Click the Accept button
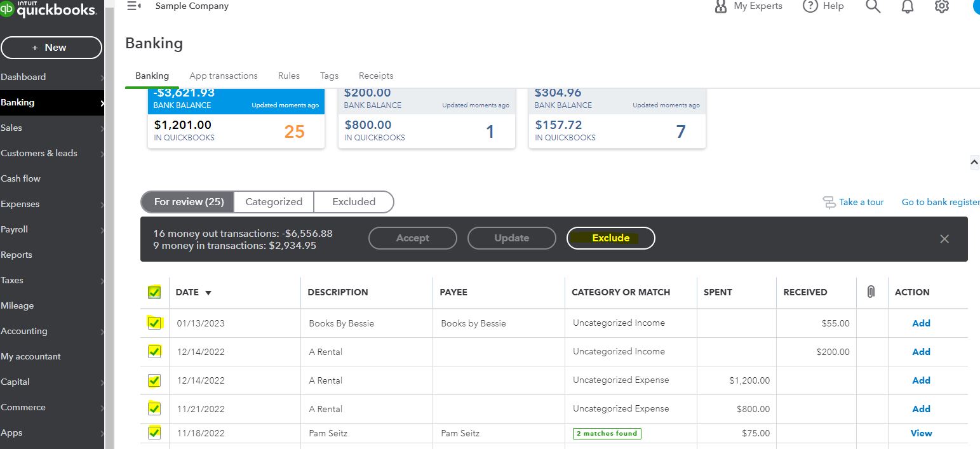Viewport: 980px width, 449px height. click(x=413, y=238)
